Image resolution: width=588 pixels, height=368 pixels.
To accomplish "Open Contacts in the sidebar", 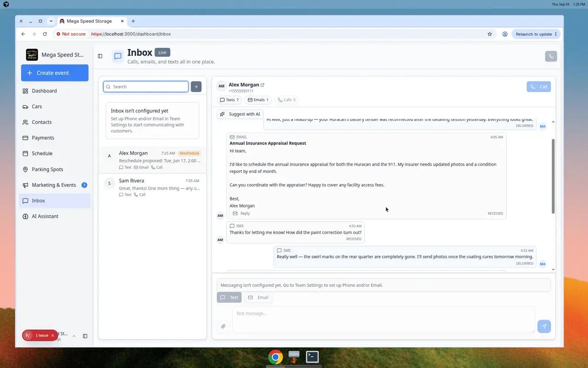I will (x=55, y=122).
